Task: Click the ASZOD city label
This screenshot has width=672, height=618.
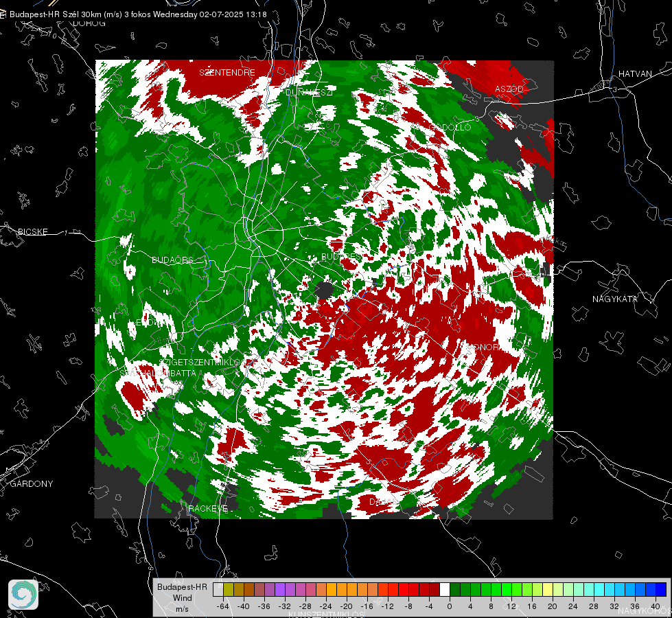Action: (509, 89)
